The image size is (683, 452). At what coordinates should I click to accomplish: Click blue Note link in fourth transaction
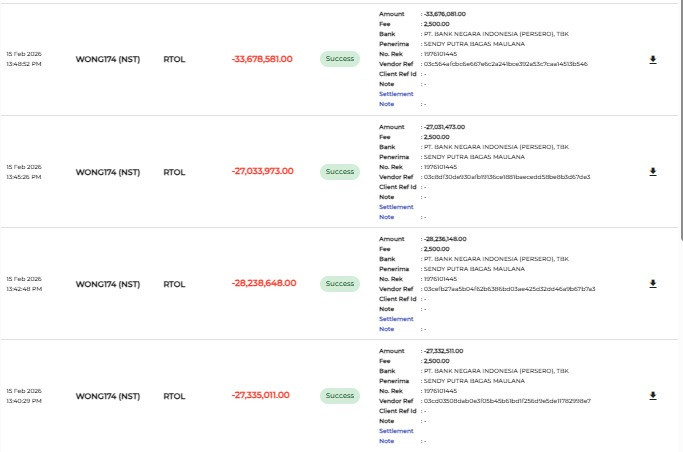click(x=386, y=441)
